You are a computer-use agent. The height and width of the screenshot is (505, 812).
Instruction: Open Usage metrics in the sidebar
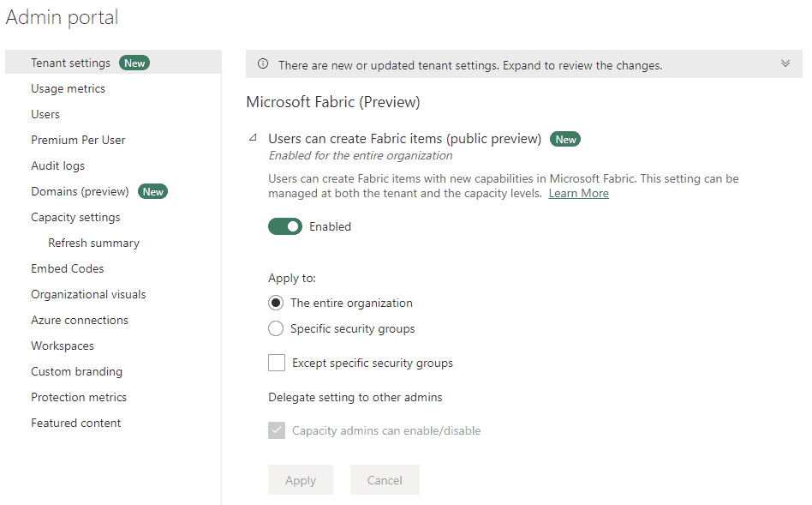point(68,88)
